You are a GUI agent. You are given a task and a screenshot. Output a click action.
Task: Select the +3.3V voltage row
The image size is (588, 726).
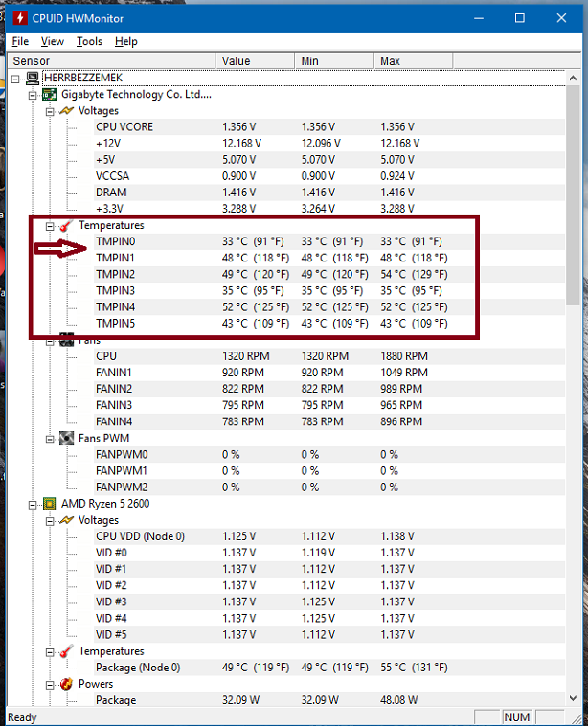click(x=328, y=209)
